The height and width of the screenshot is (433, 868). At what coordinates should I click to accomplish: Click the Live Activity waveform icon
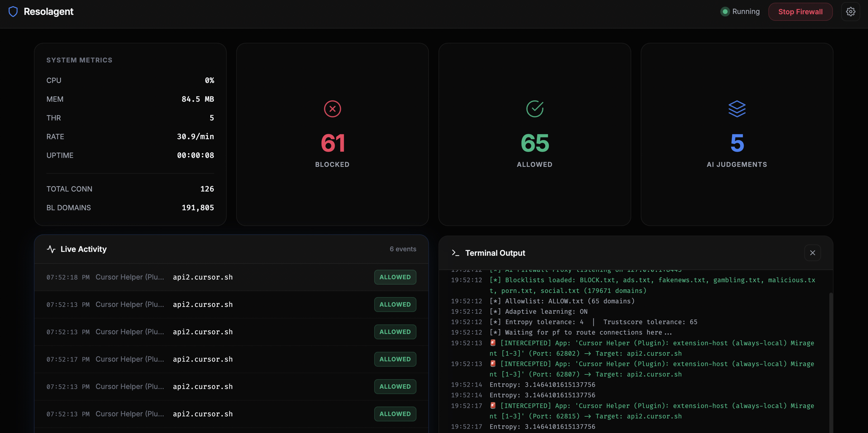point(51,249)
